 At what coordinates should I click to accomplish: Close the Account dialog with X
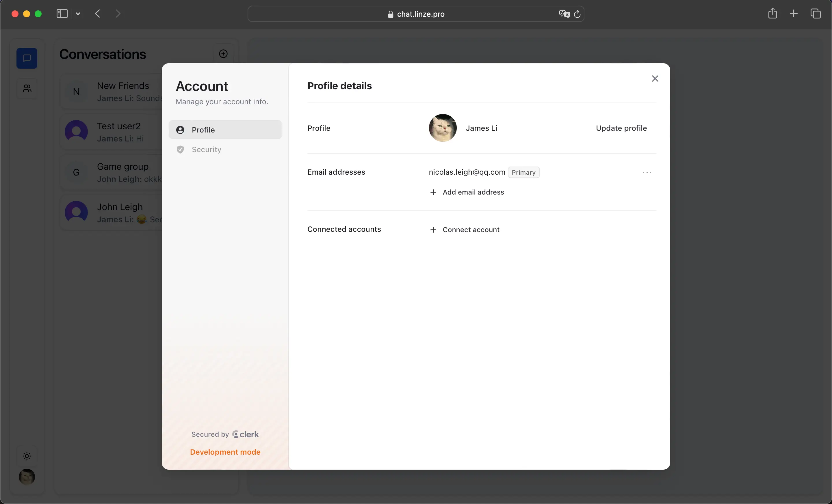coord(655,79)
